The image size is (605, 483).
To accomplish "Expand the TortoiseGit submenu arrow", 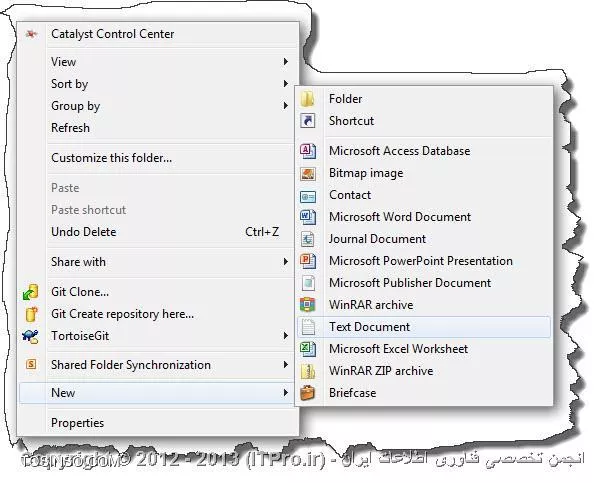I will pyautogui.click(x=286, y=336).
